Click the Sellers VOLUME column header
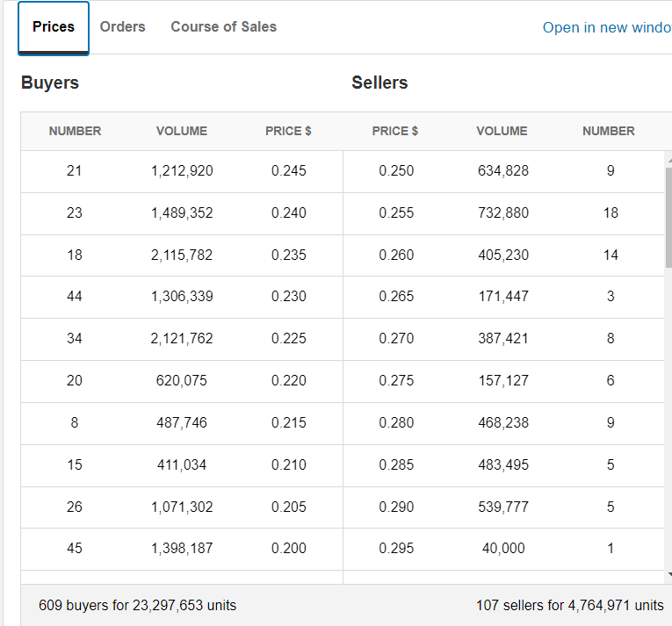This screenshot has height=626, width=672. point(502,132)
